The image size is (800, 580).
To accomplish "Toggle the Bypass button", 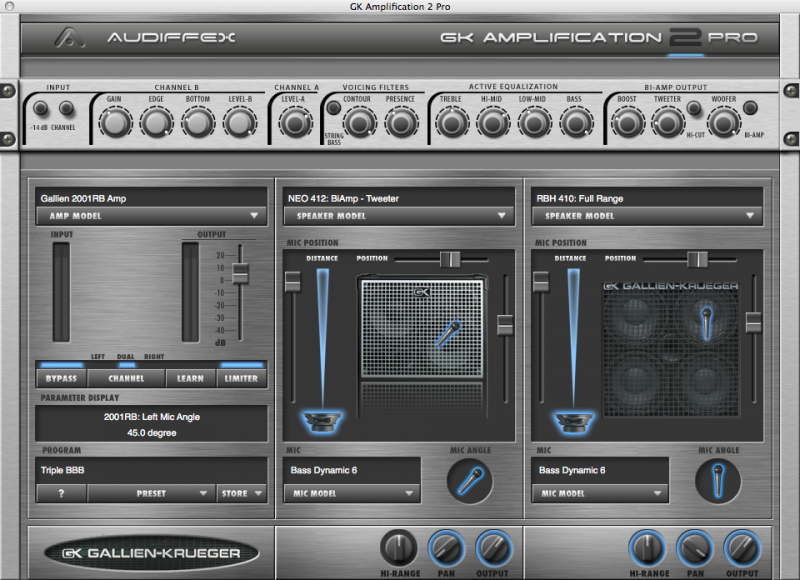I will [61, 379].
